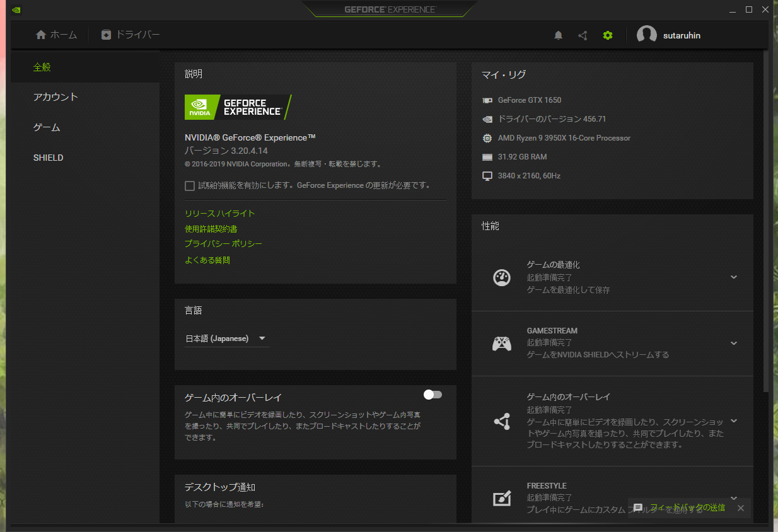Select アカウント in the sidebar
This screenshot has height=532, width=778.
coord(85,97)
